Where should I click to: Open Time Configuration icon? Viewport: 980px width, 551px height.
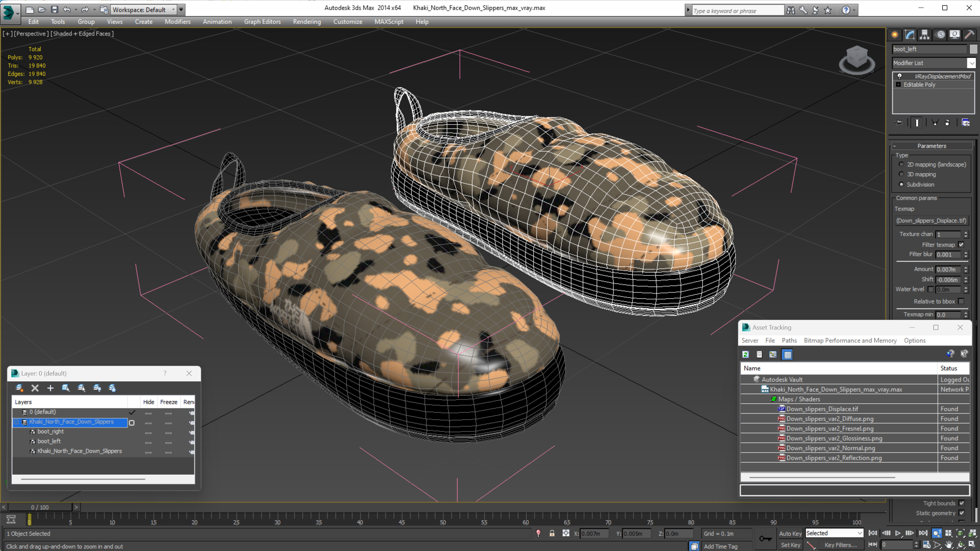pyautogui.click(x=927, y=544)
